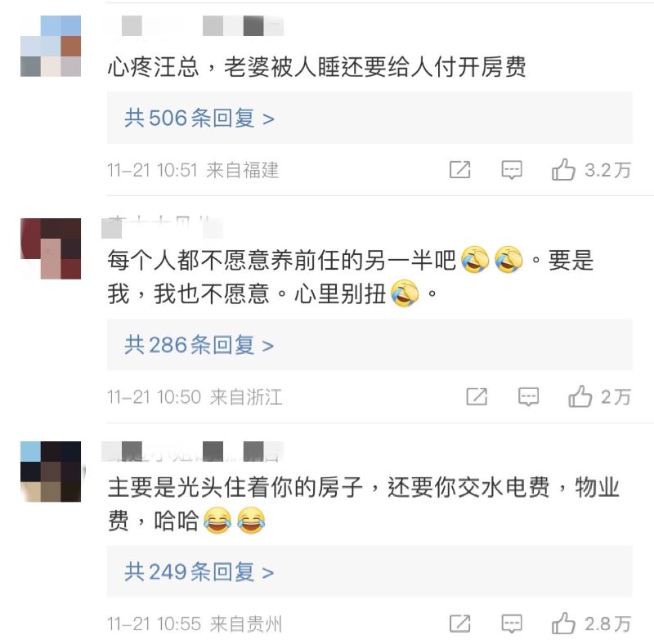Repost the comment from 贵州
The height and width of the screenshot is (644, 654).
(x=460, y=623)
